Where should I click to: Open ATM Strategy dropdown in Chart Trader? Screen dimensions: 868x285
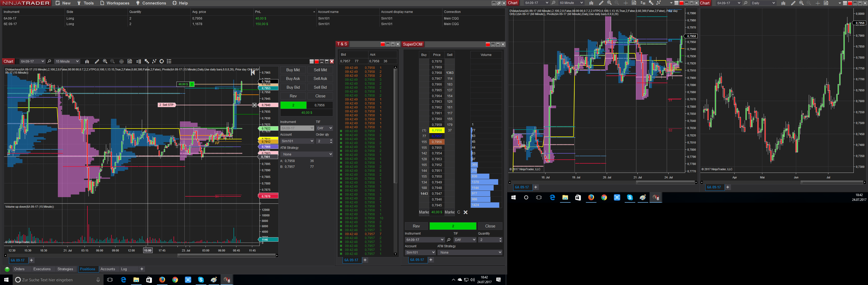(x=307, y=154)
